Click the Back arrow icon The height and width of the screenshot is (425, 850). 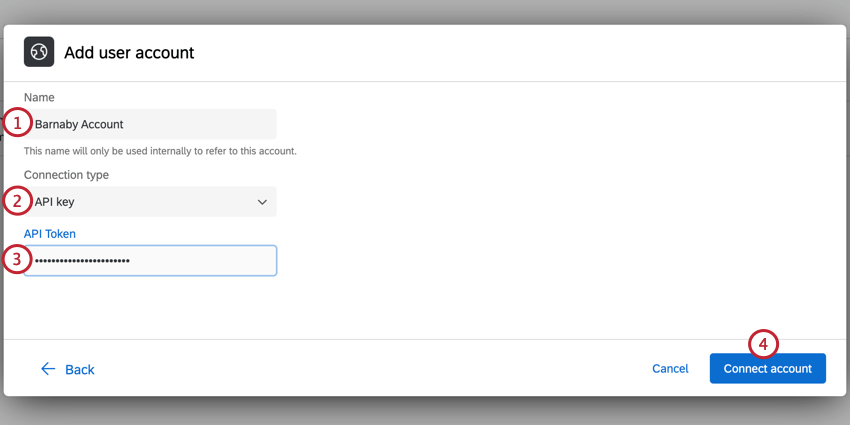tap(48, 369)
